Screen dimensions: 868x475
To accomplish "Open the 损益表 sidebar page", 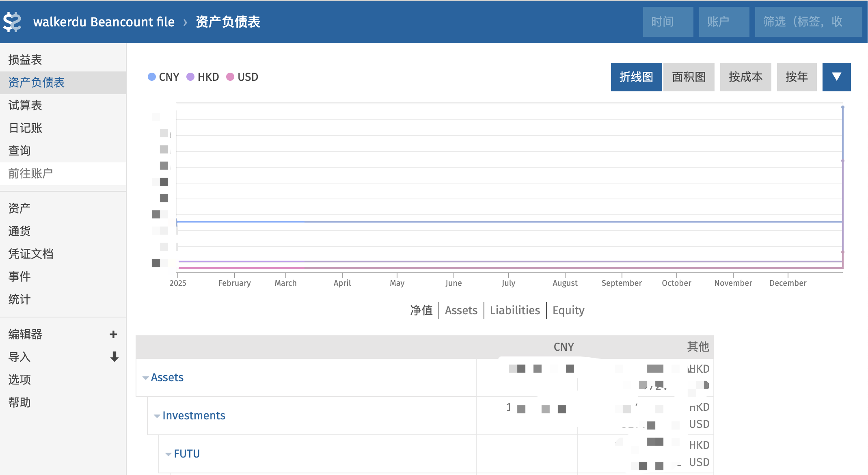I will tap(25, 60).
